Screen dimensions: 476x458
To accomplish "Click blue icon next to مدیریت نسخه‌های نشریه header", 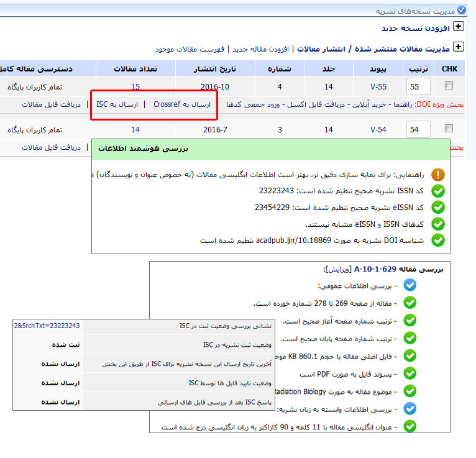I will [461, 11].
